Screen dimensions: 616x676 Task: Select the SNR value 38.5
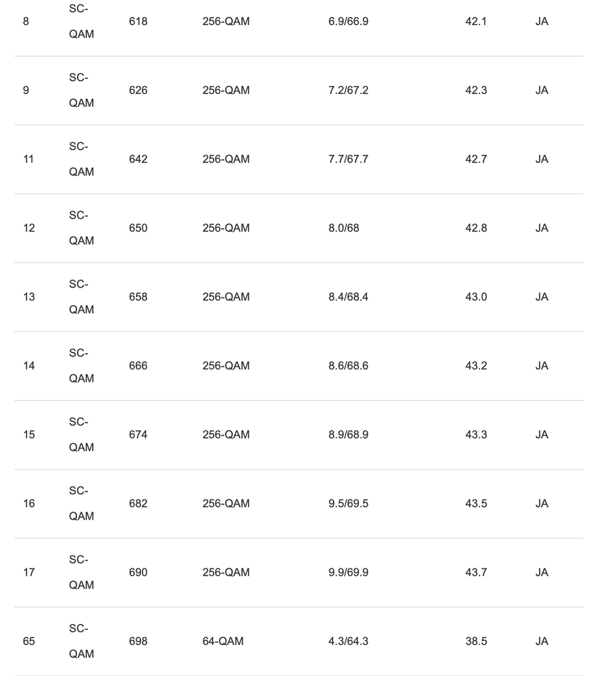pyautogui.click(x=476, y=641)
